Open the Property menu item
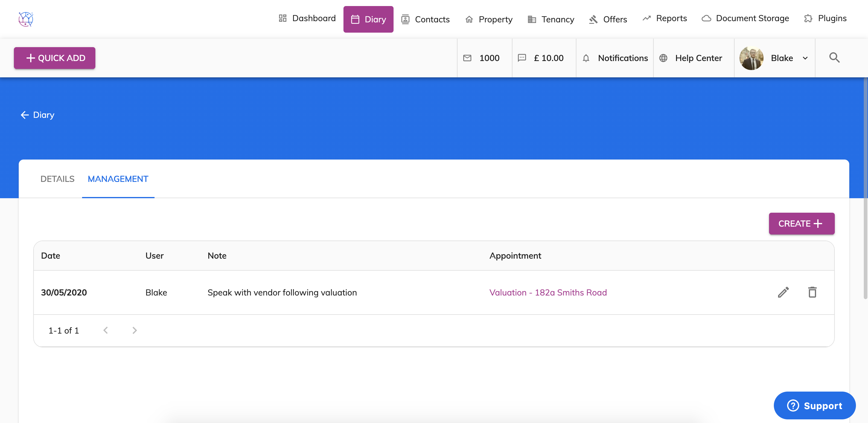The image size is (868, 423). 489,19
